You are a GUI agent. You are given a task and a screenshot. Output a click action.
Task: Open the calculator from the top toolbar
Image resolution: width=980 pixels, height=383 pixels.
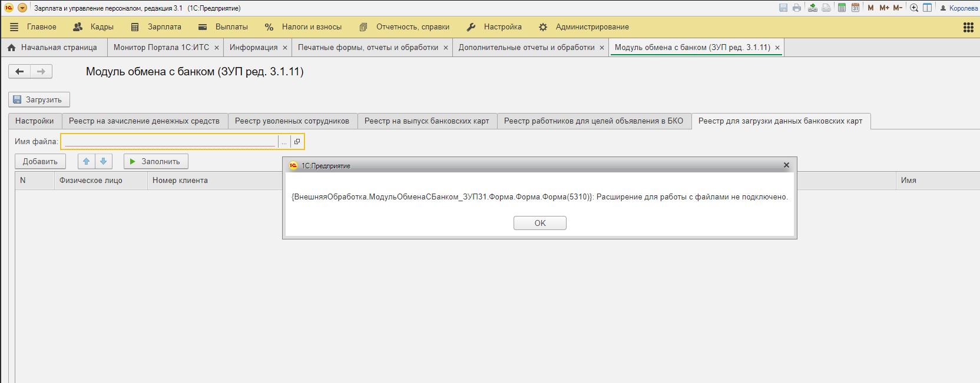click(x=842, y=8)
